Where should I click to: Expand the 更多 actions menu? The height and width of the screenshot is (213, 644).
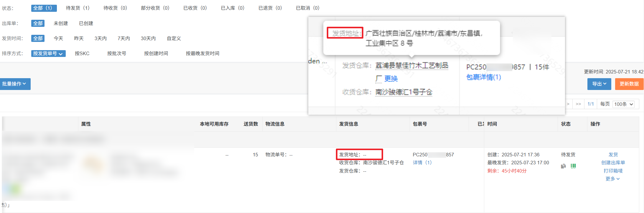point(612,179)
